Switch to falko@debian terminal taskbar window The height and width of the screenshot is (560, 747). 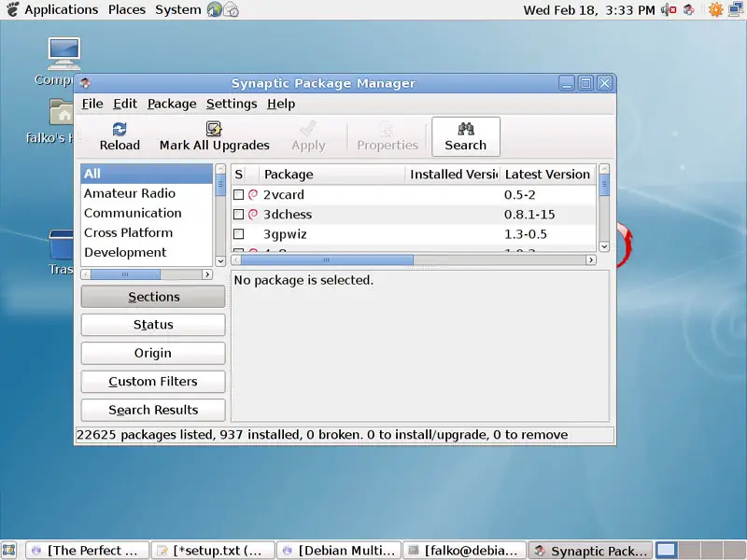coord(464,551)
